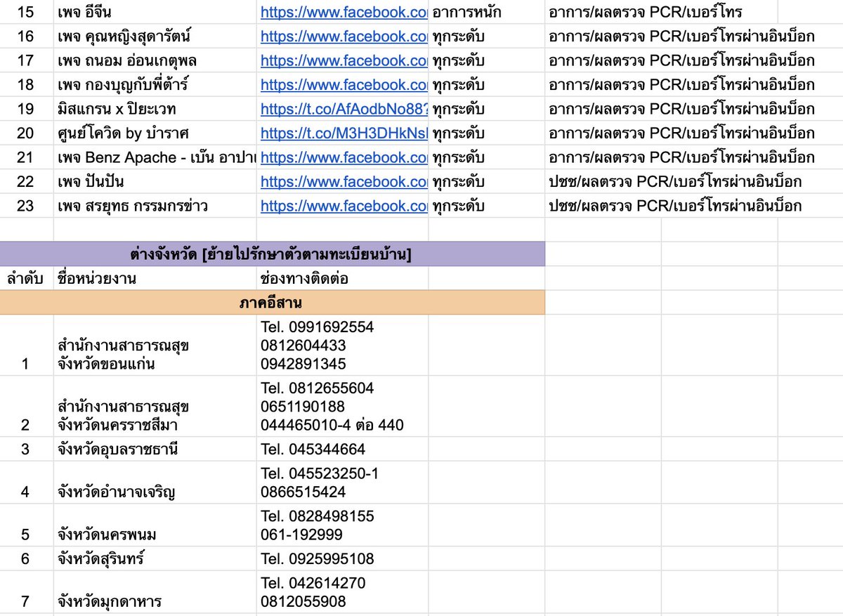
Task: Select cell จังหวัดนครพนม
Action: (155, 525)
